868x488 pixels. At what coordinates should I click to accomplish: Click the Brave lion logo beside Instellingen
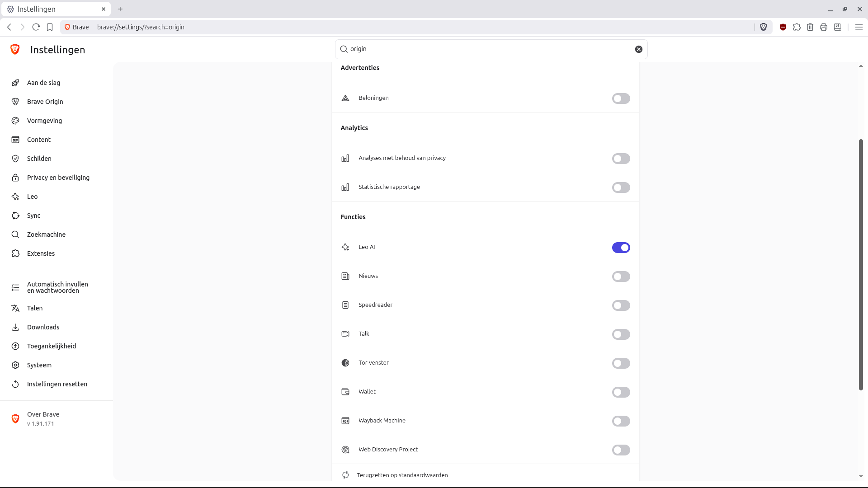[15, 49]
